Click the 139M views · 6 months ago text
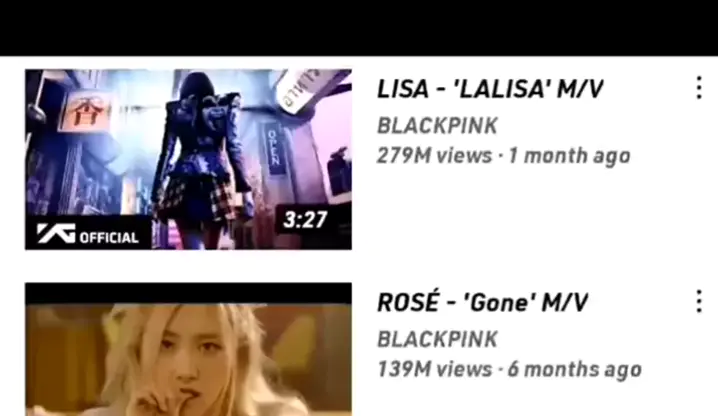This screenshot has height=416, width=718. click(509, 370)
